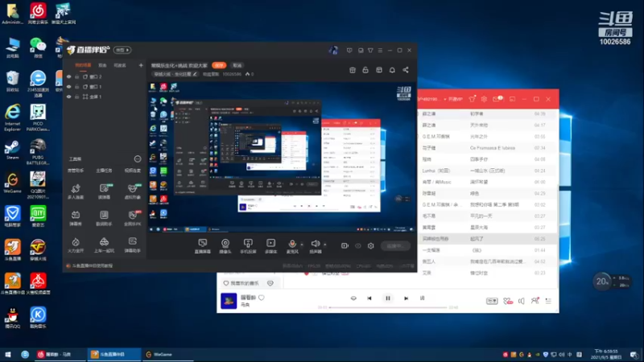Add a 多媒体 media source
Viewport: 644px width, 362px height.
(270, 246)
